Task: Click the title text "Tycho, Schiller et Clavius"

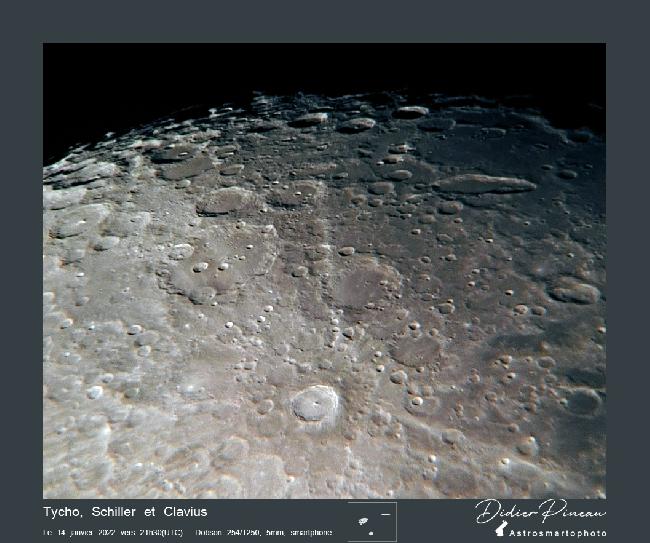Action: (x=125, y=511)
